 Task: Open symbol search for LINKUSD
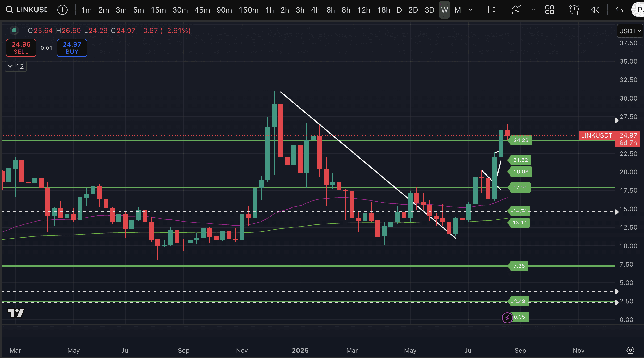(27, 10)
